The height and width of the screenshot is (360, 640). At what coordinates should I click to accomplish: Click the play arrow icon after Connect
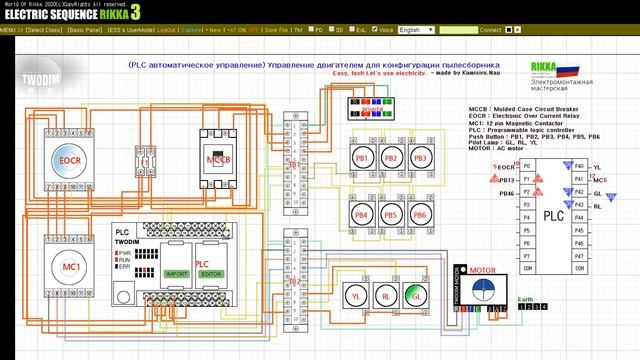[x=517, y=30]
